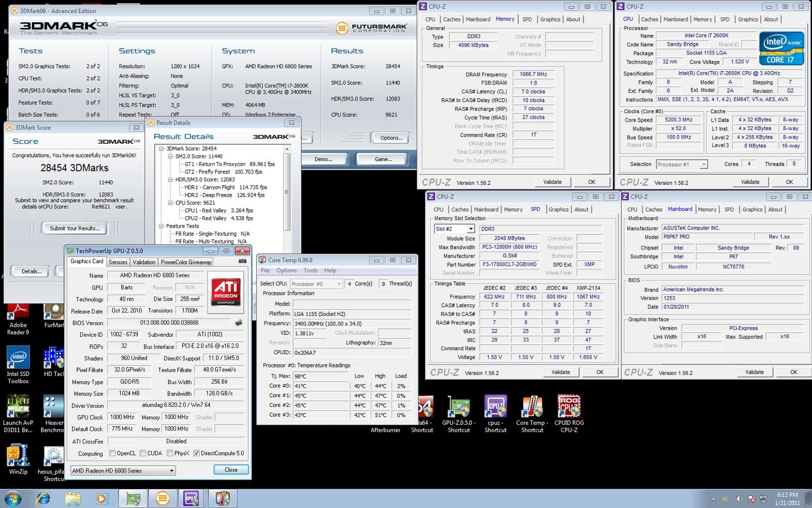Open Adobe Reader 9 desktop icon
This screenshot has width=812, height=508.
tap(18, 320)
